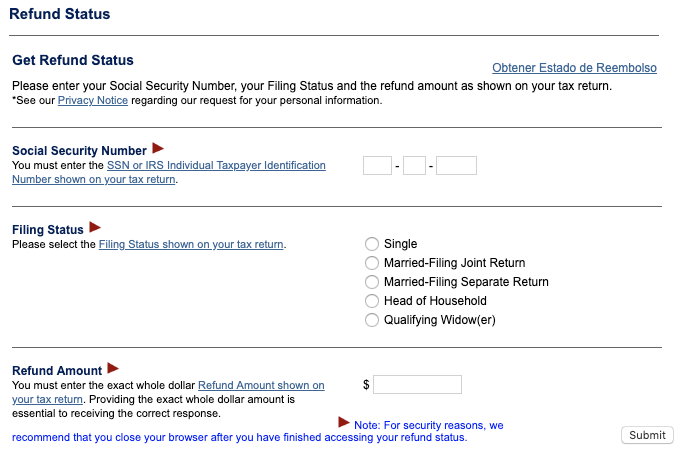Click the Submit button
The image size is (683, 458).
point(647,435)
